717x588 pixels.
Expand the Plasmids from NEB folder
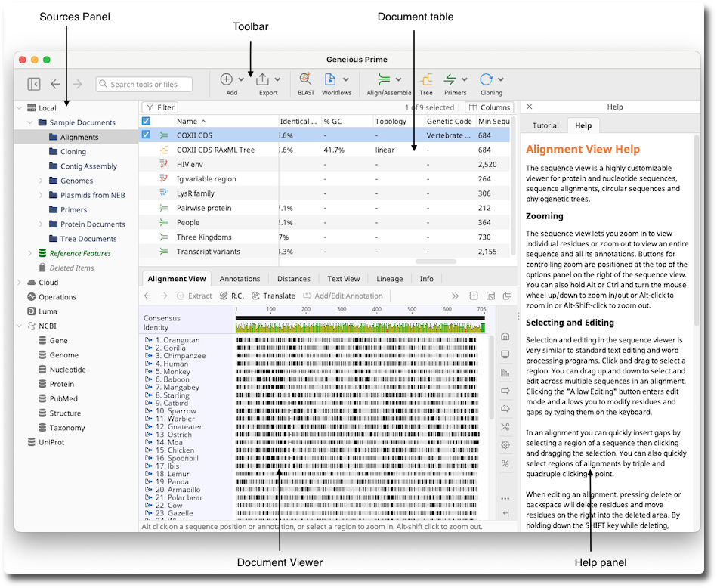click(x=41, y=196)
